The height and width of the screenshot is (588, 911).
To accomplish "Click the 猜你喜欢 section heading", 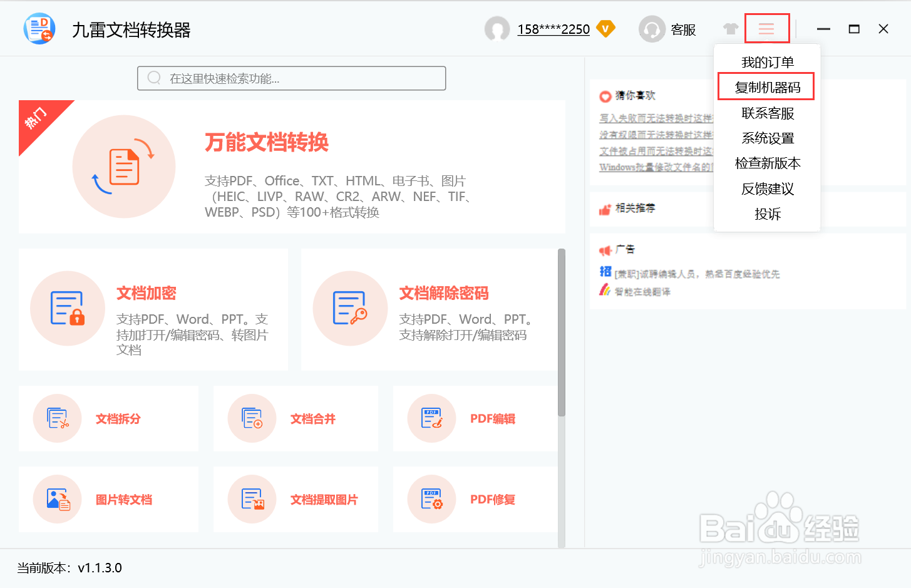I will [x=635, y=95].
